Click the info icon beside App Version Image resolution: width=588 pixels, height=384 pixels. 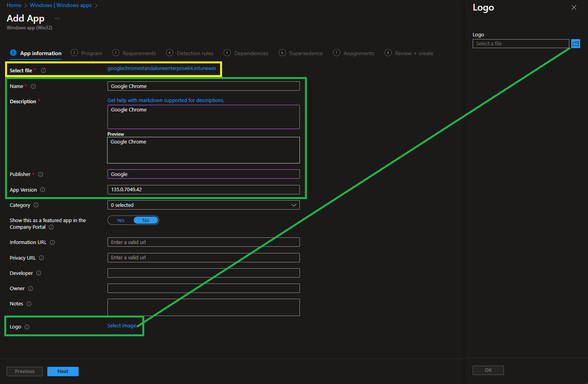click(x=43, y=190)
